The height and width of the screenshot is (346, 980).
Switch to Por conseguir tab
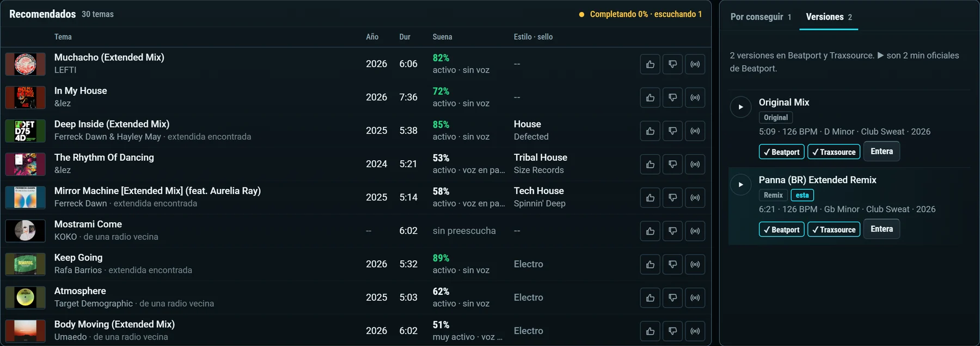(x=761, y=17)
